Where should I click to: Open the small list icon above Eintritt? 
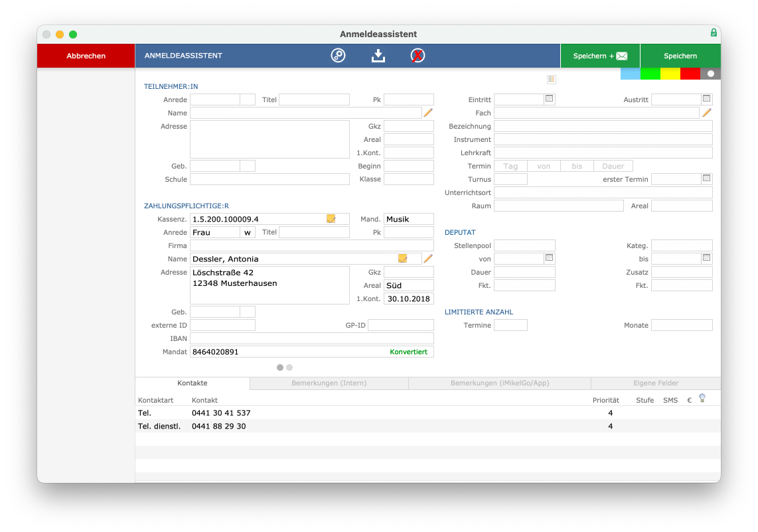tap(551, 79)
